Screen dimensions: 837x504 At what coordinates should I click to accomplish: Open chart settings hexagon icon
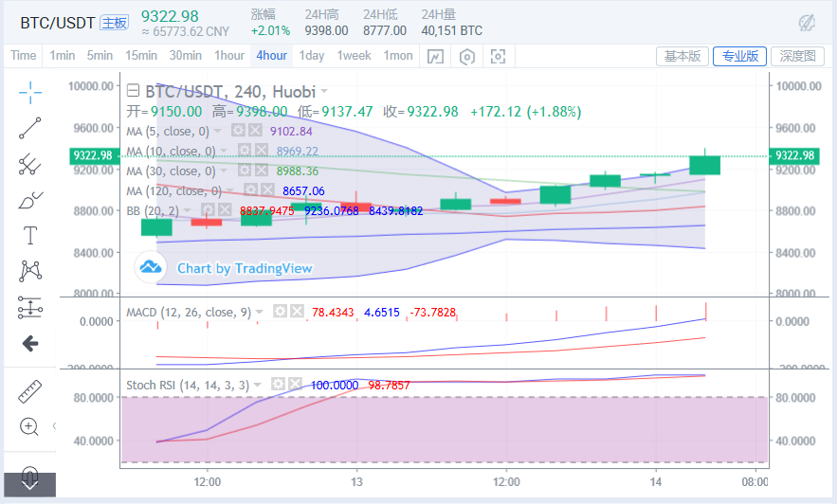tap(467, 56)
